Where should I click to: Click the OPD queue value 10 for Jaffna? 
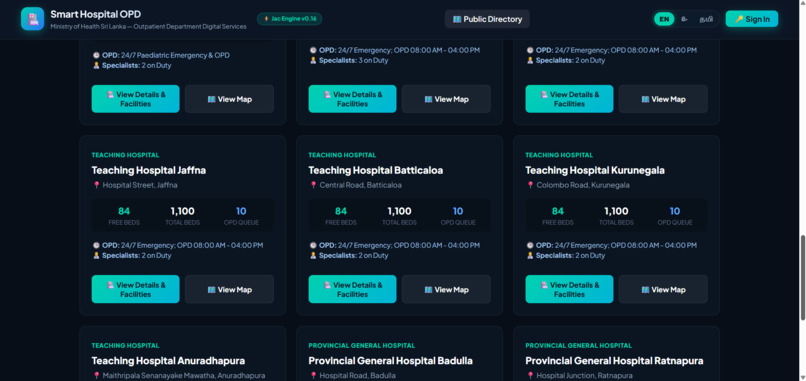click(x=241, y=211)
